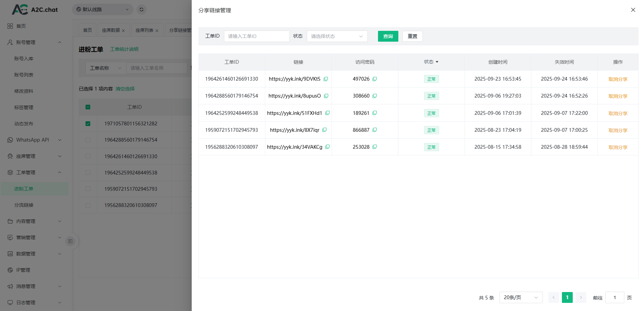Copy access password 866887
This screenshot has height=311, width=644.
pos(375,130)
